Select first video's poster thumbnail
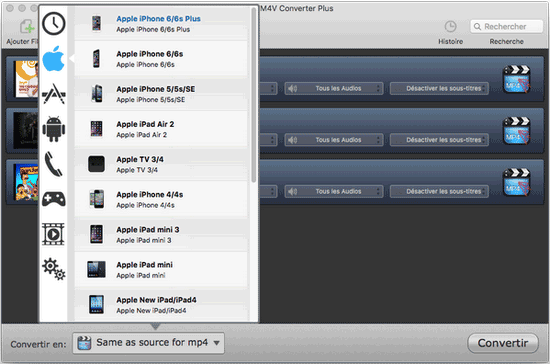 coord(26,79)
